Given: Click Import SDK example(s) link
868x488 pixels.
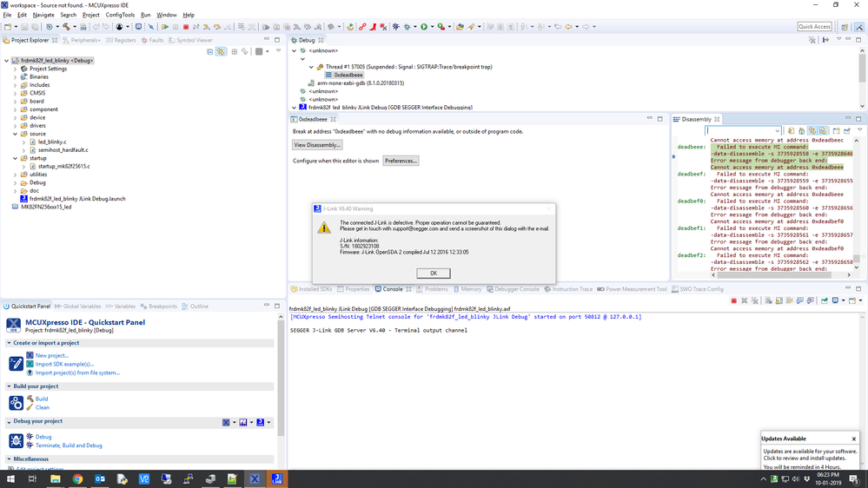Looking at the screenshot, I should tap(65, 364).
